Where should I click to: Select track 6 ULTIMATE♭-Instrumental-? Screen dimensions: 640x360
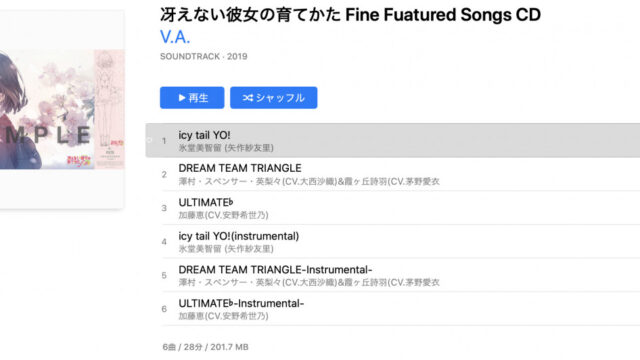401,309
